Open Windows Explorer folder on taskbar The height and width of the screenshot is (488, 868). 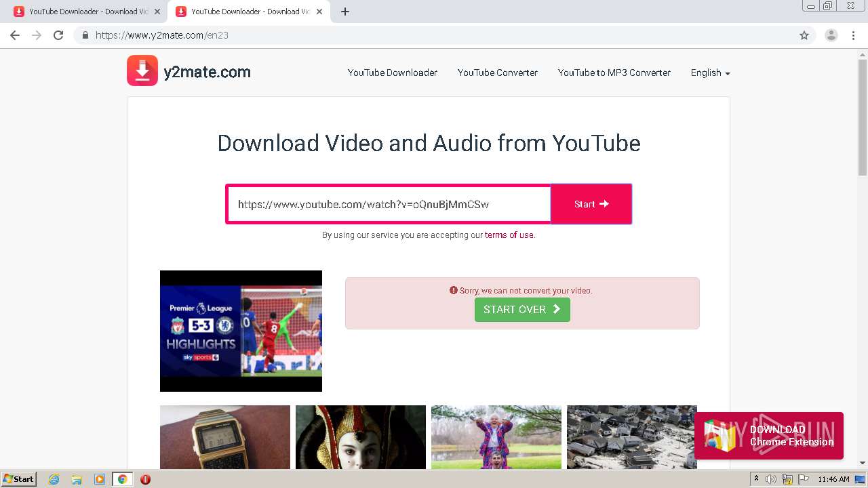pyautogui.click(x=77, y=479)
